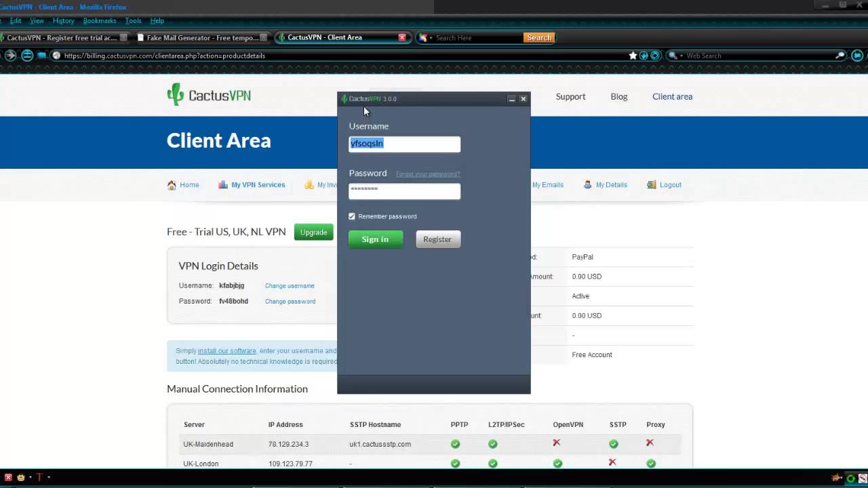Click the IP address 109.123.79.77
Viewport: 868px width, 488px height.
click(290, 464)
